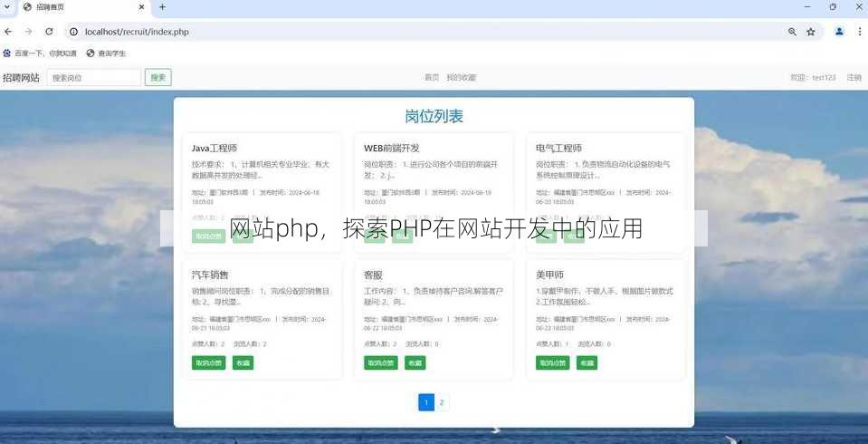The width and height of the screenshot is (868, 444).
Task: Log out using 注销
Action: coord(854,78)
